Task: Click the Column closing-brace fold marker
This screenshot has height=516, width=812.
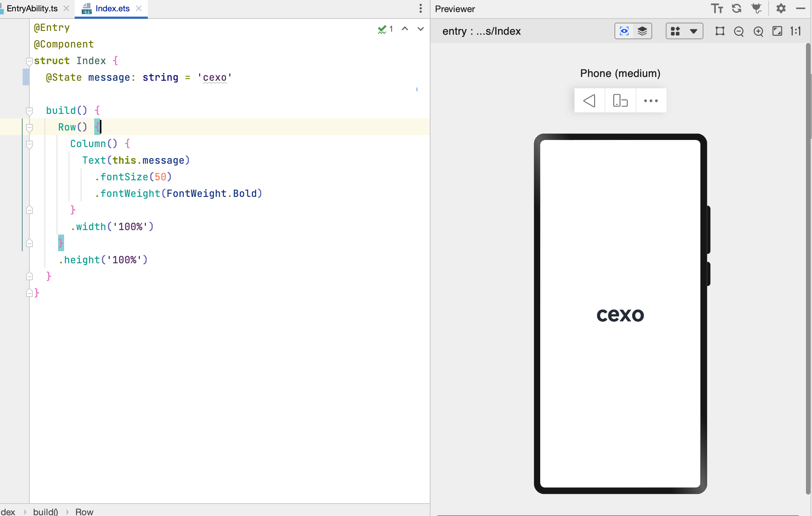Action: point(29,210)
